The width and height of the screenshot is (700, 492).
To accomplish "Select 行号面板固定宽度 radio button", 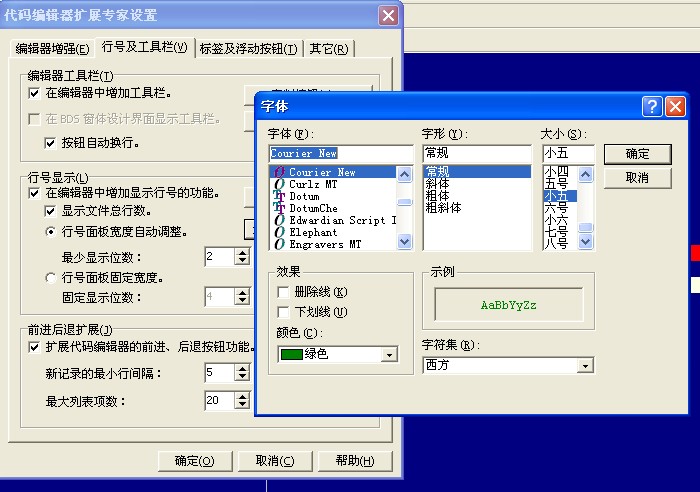I will pyautogui.click(x=51, y=277).
